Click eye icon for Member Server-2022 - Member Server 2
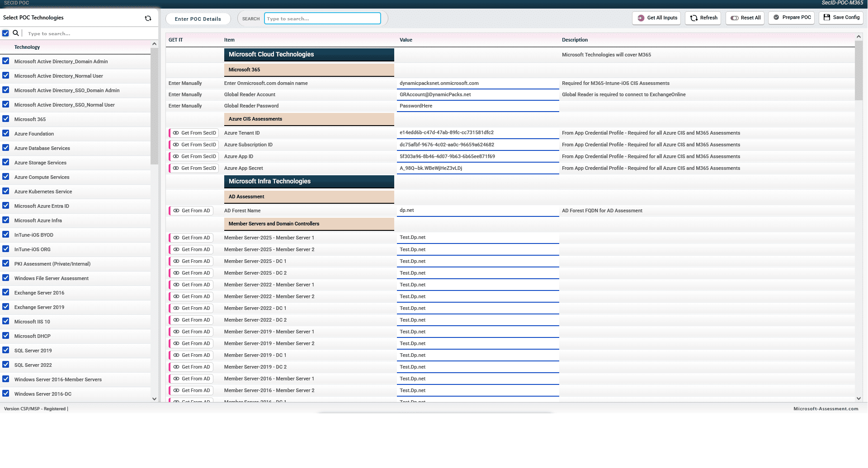 (x=176, y=296)
